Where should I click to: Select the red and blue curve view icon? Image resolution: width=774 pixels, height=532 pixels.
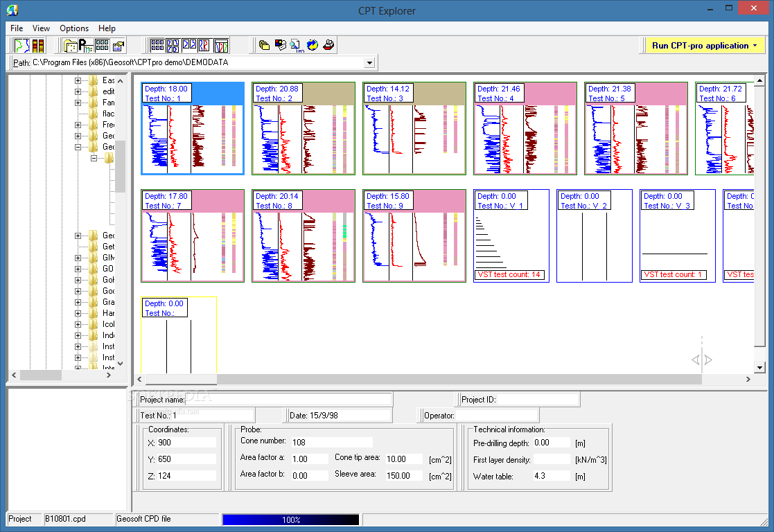(x=204, y=46)
